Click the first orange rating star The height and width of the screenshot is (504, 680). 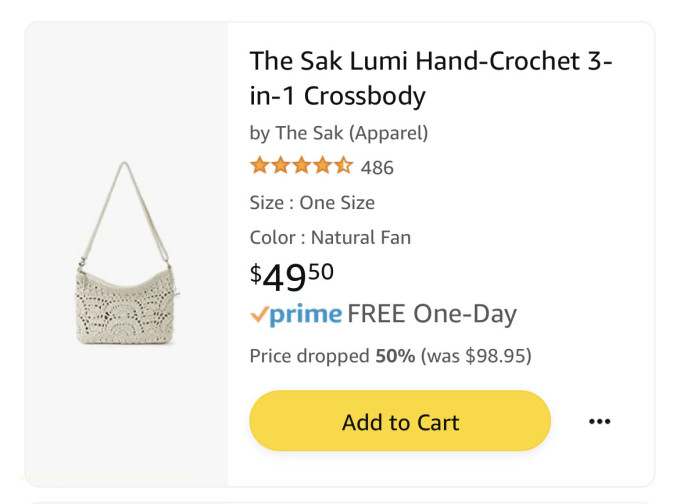click(259, 166)
